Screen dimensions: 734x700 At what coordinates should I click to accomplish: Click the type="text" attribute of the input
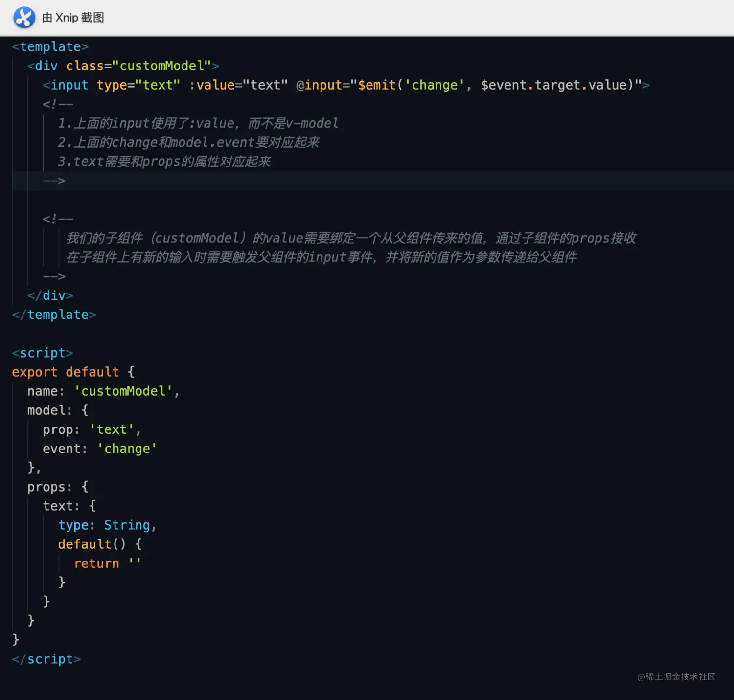(138, 85)
